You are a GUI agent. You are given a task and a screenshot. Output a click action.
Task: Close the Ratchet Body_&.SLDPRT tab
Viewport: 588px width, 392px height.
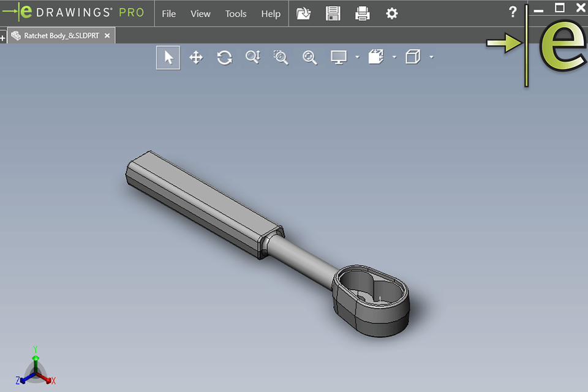click(x=107, y=36)
